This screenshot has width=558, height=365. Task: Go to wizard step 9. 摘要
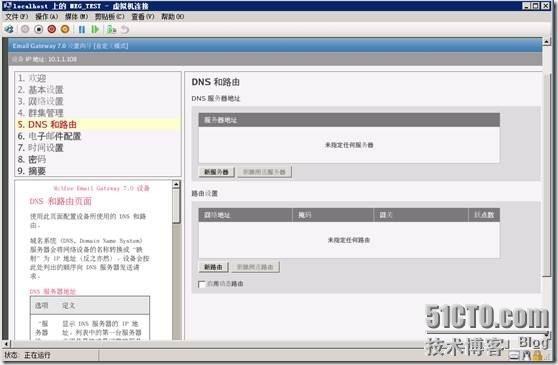[32, 171]
